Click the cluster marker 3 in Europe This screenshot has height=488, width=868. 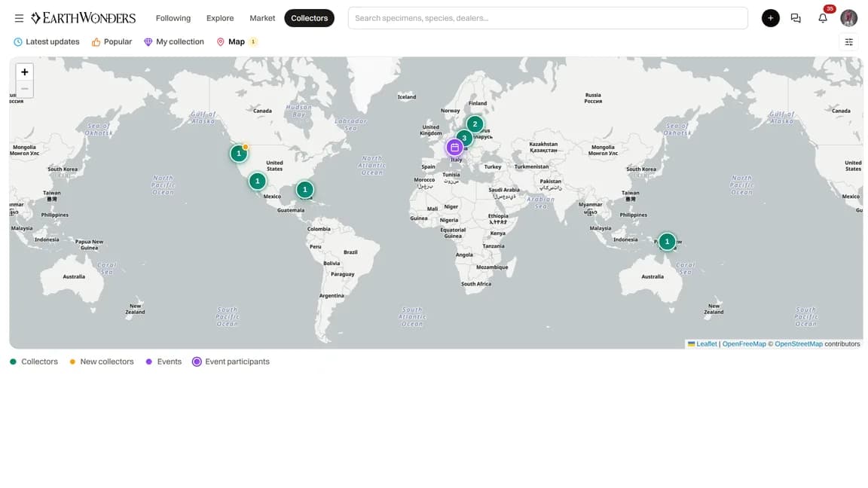pyautogui.click(x=464, y=139)
